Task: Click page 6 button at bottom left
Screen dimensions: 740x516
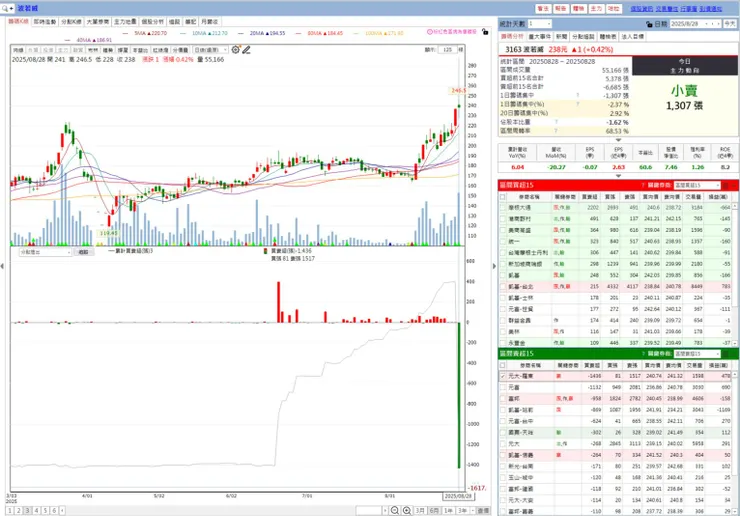Action: (x=54, y=510)
